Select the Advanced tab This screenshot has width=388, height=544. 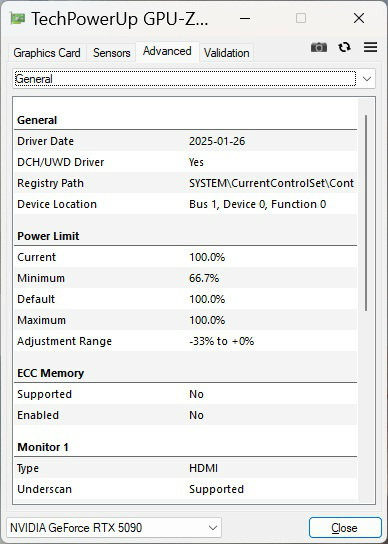(x=167, y=51)
